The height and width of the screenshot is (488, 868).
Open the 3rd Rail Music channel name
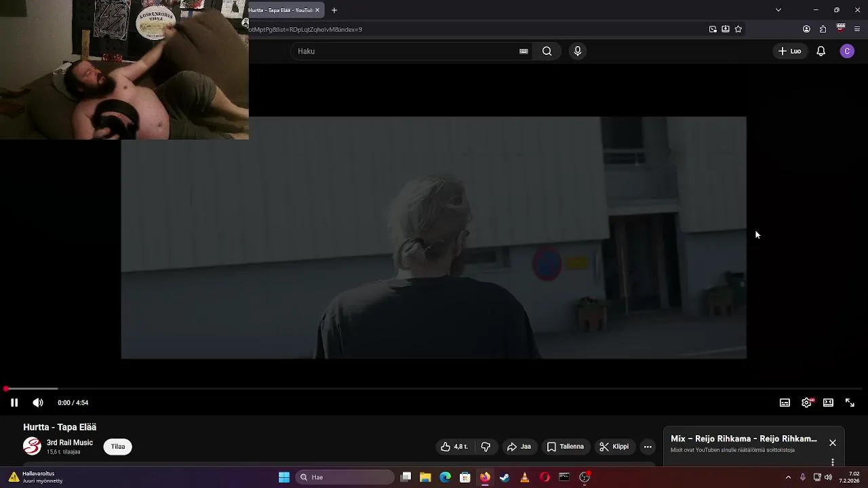click(x=70, y=443)
